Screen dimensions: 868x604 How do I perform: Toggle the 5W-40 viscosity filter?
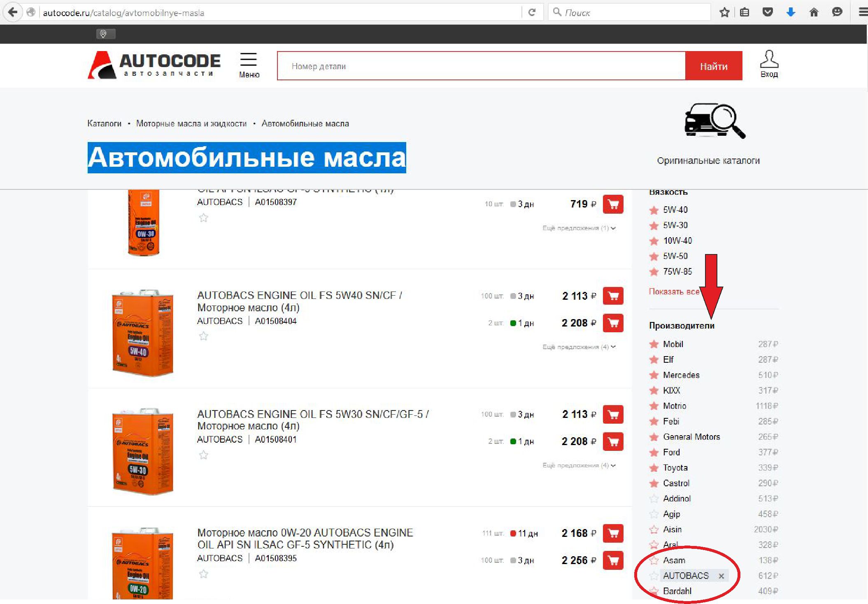pos(675,210)
